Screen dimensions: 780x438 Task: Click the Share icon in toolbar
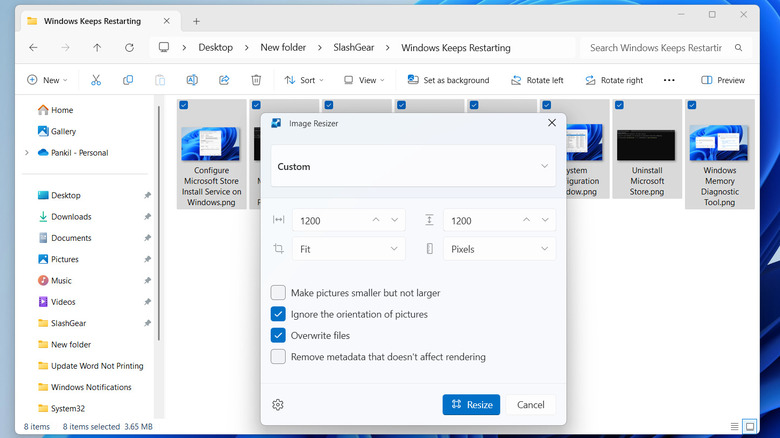pos(224,80)
